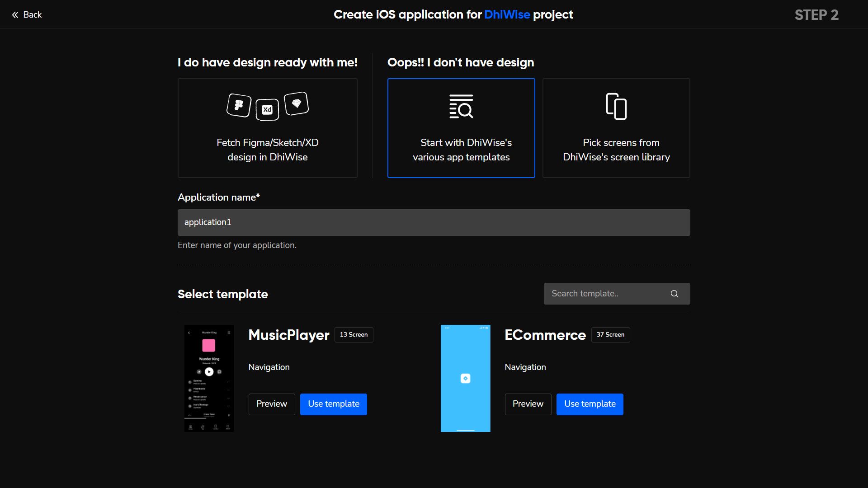This screenshot has width=868, height=488.
Task: Use the MusicPlayer template
Action: point(333,404)
